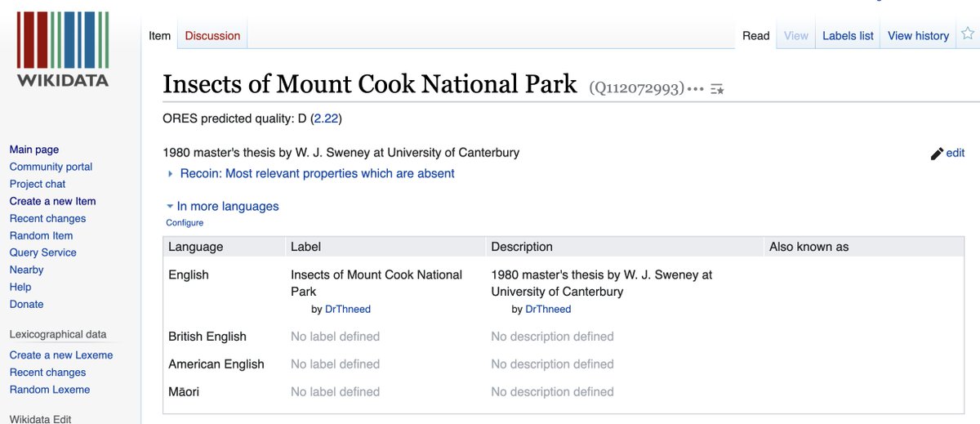The image size is (980, 424).
Task: Collapse the In more languages section
Action: coord(222,207)
